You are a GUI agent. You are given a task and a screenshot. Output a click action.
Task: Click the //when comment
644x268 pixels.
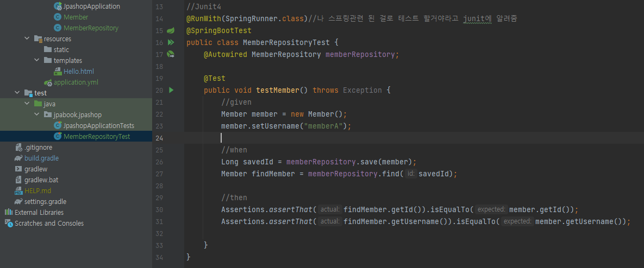tap(234, 150)
